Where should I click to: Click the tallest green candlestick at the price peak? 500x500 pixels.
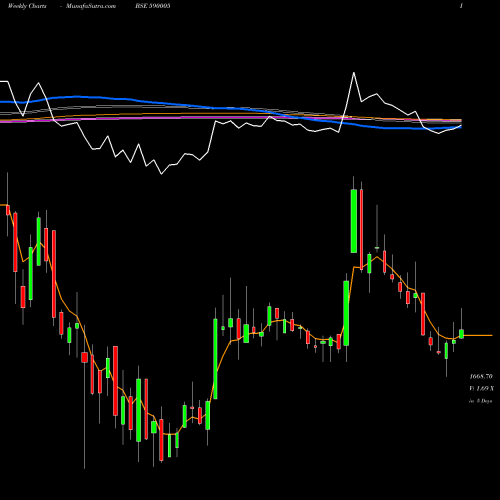[x=354, y=221]
